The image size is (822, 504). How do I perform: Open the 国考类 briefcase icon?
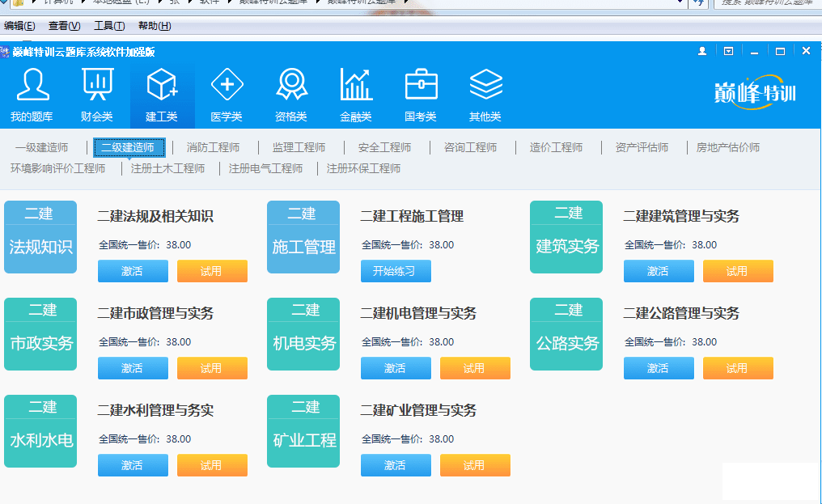(421, 85)
